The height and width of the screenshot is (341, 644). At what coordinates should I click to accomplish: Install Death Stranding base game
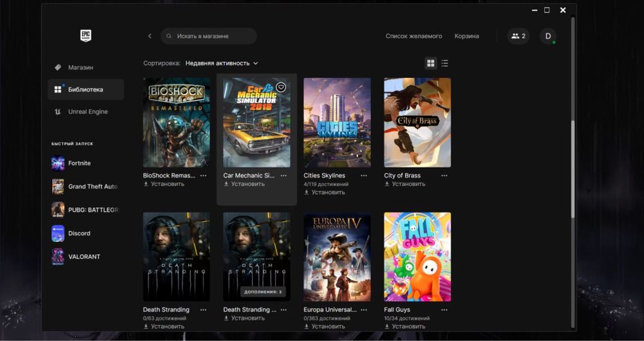pos(164,326)
